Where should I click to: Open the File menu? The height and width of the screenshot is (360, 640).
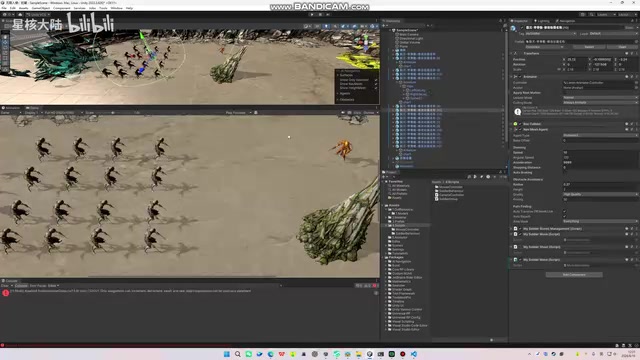coord(4,8)
